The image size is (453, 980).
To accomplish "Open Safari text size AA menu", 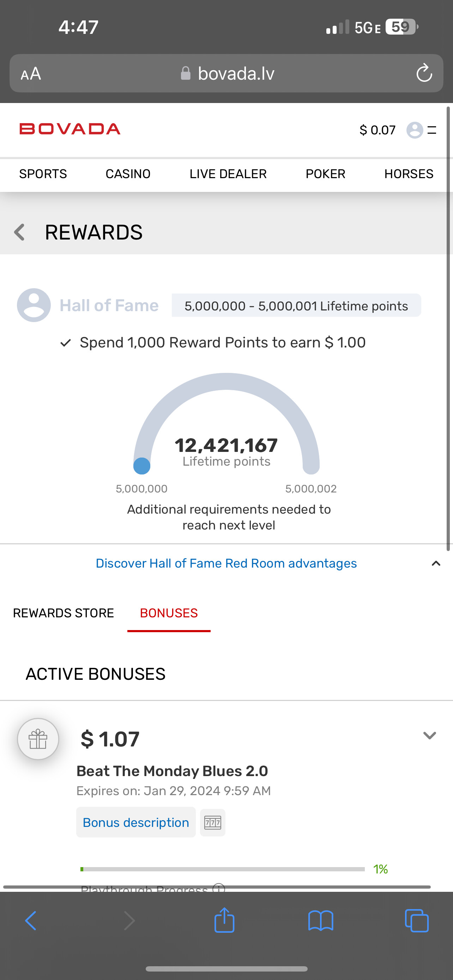I will click(31, 73).
